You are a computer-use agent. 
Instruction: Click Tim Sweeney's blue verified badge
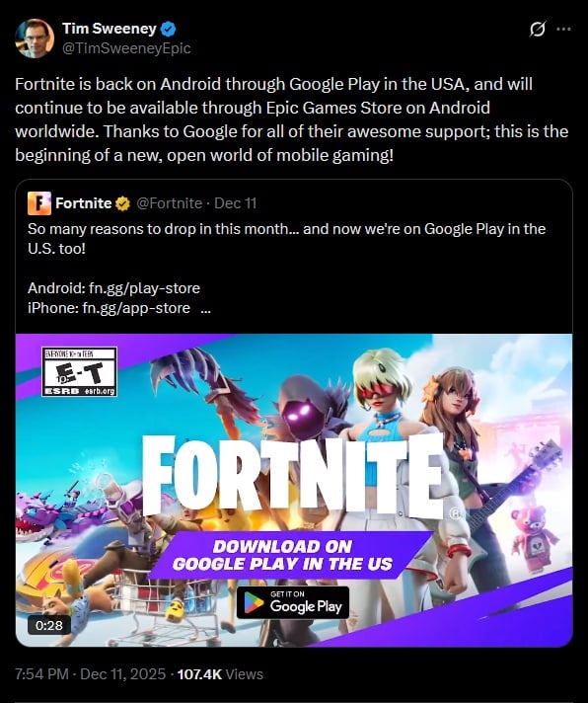click(x=169, y=30)
